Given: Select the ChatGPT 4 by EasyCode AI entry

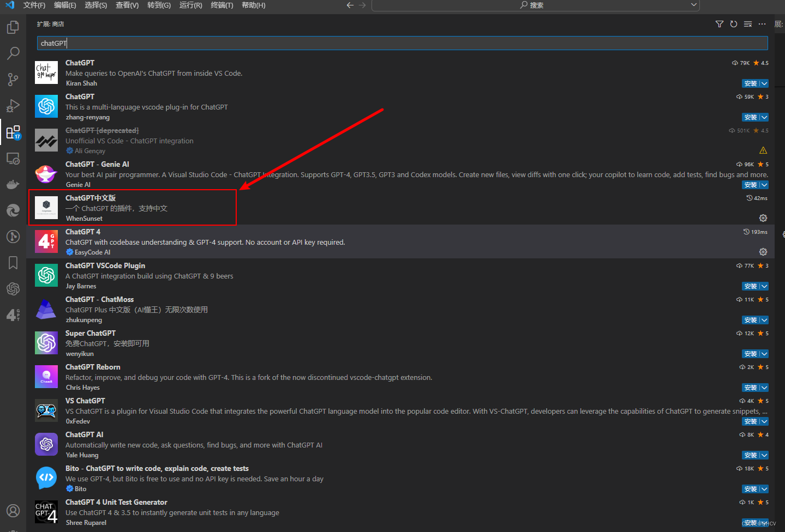Looking at the screenshot, I should pyautogui.click(x=402, y=241).
